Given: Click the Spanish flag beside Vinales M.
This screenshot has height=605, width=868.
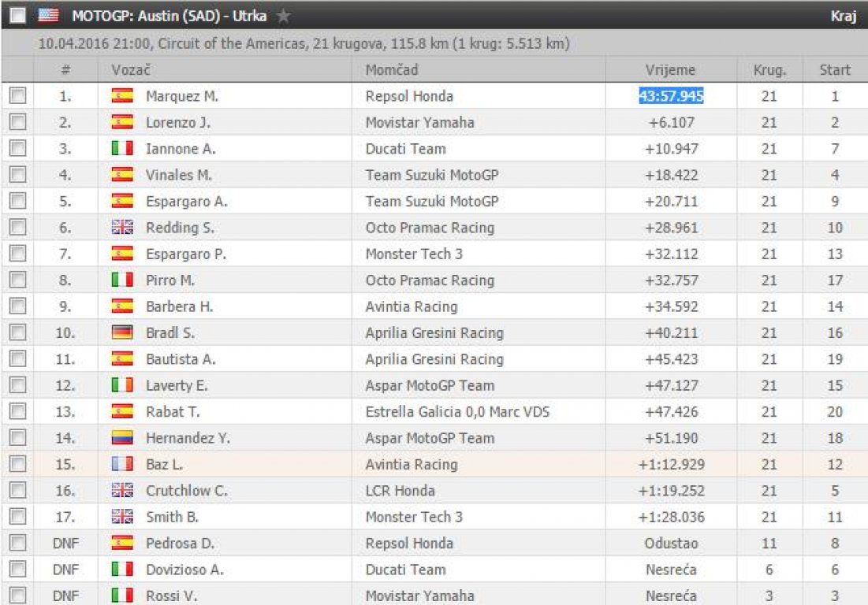Looking at the screenshot, I should (x=122, y=175).
